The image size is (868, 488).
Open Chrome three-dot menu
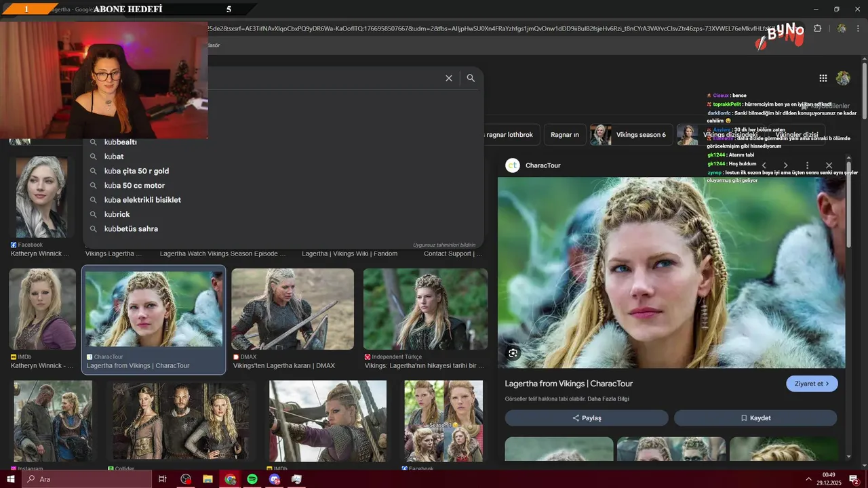(x=859, y=28)
